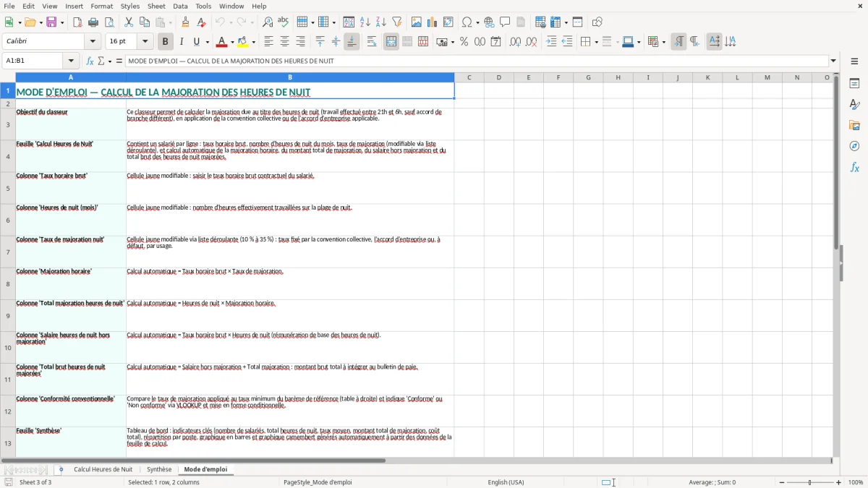
Task: Select column C header
Action: [x=469, y=77]
